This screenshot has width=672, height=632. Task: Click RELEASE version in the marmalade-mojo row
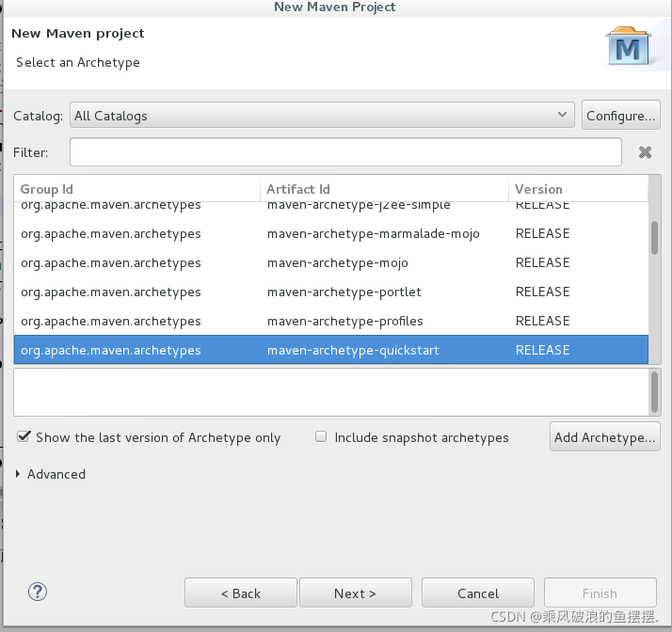click(542, 233)
